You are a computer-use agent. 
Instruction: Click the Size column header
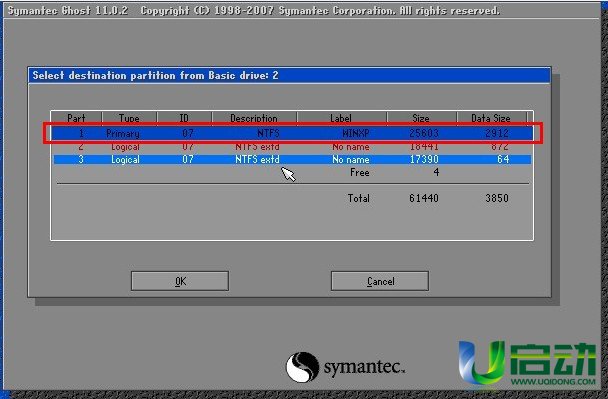tap(421, 118)
